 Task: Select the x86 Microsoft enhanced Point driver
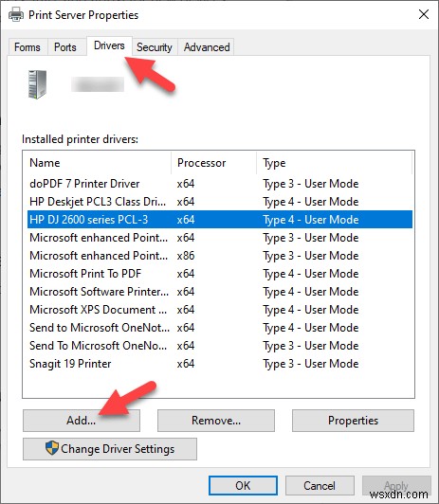pyautogui.click(x=220, y=256)
